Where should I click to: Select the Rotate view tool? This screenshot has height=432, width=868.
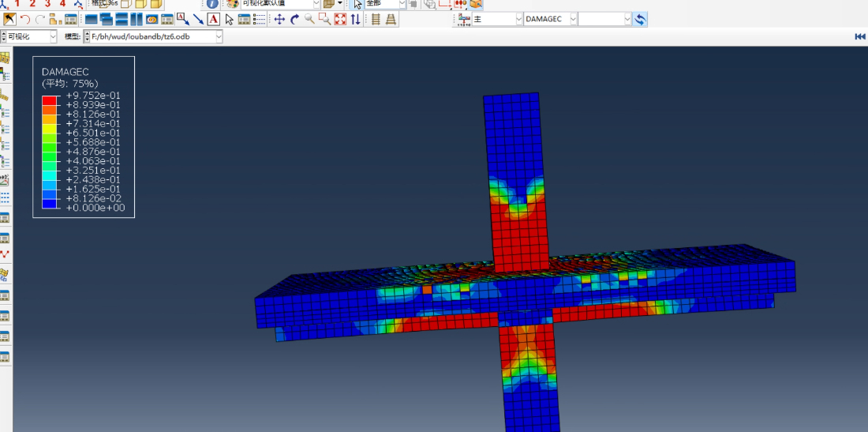pos(294,20)
